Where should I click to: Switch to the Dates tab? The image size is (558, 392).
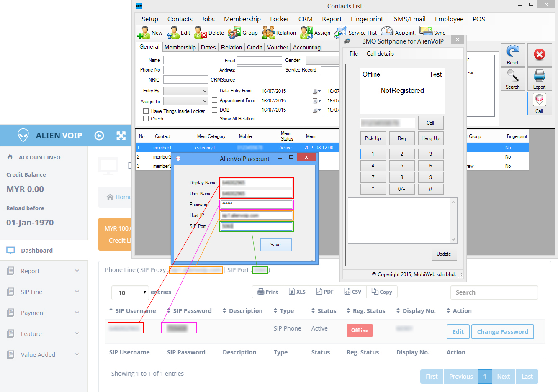[x=208, y=47]
